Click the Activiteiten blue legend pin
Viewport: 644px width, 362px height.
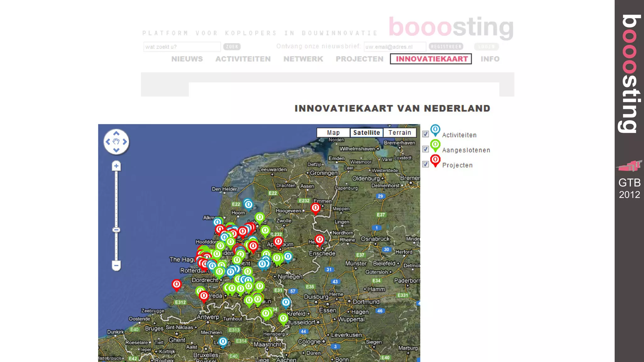tap(435, 130)
